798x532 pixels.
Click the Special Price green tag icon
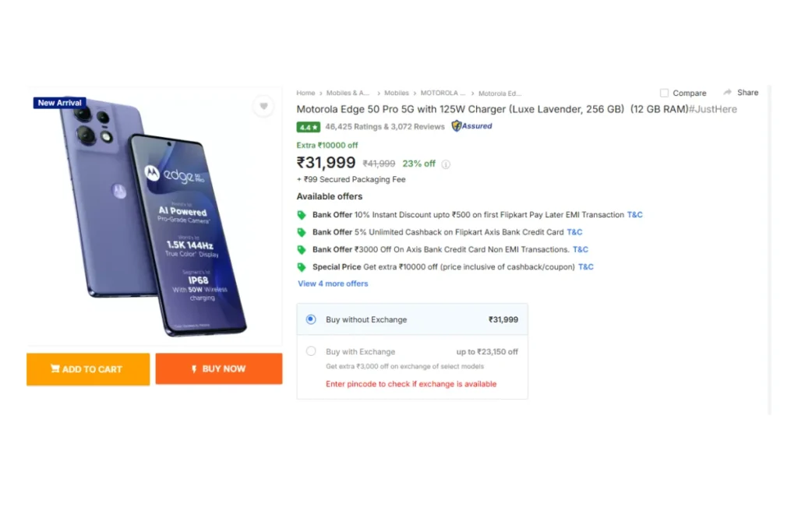(x=302, y=267)
